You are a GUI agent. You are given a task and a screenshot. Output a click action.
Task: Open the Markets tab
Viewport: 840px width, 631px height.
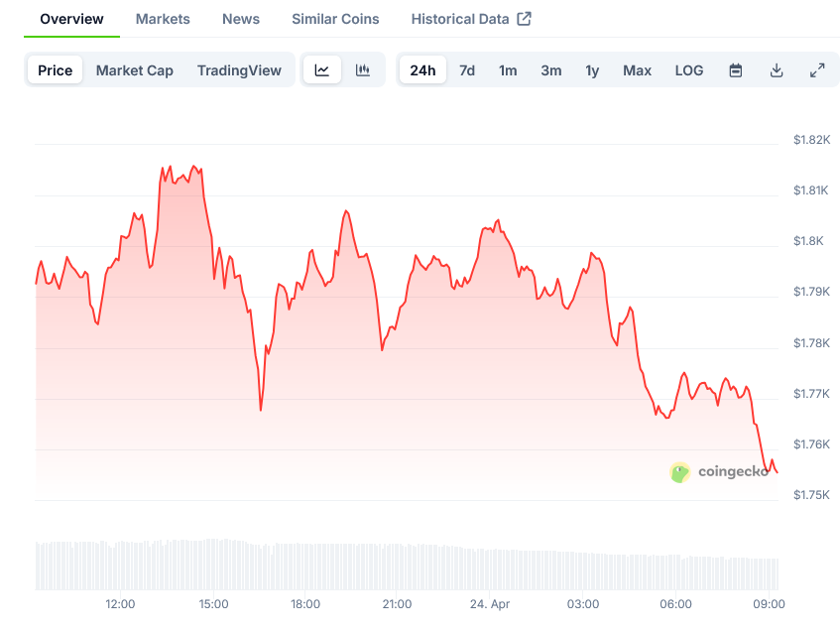163,19
